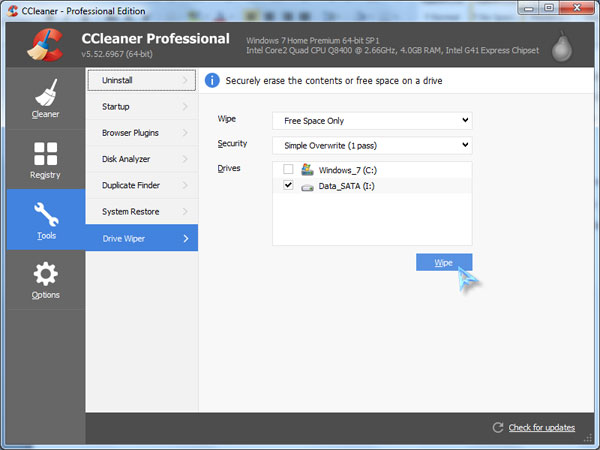
Task: Click the chevron on the Uninstall row
Action: coord(185,80)
